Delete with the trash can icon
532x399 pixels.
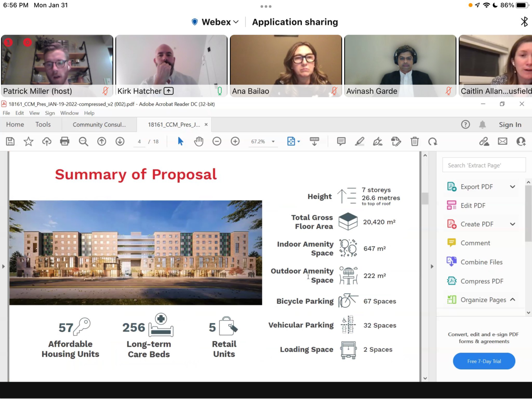(414, 141)
